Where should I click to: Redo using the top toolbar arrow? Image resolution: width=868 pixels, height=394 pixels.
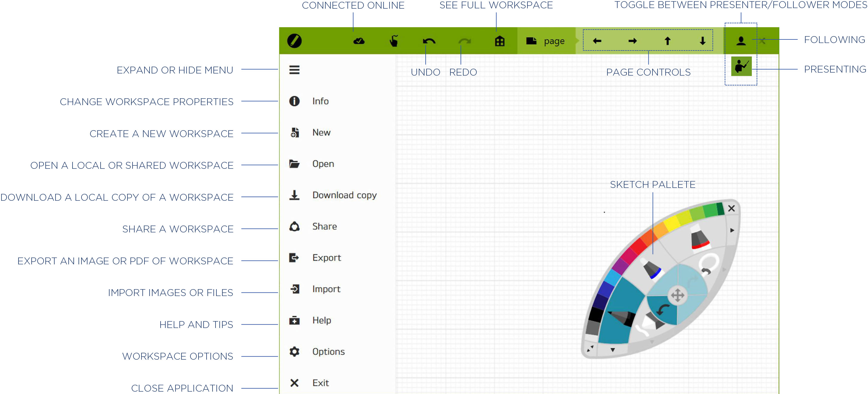(x=464, y=41)
